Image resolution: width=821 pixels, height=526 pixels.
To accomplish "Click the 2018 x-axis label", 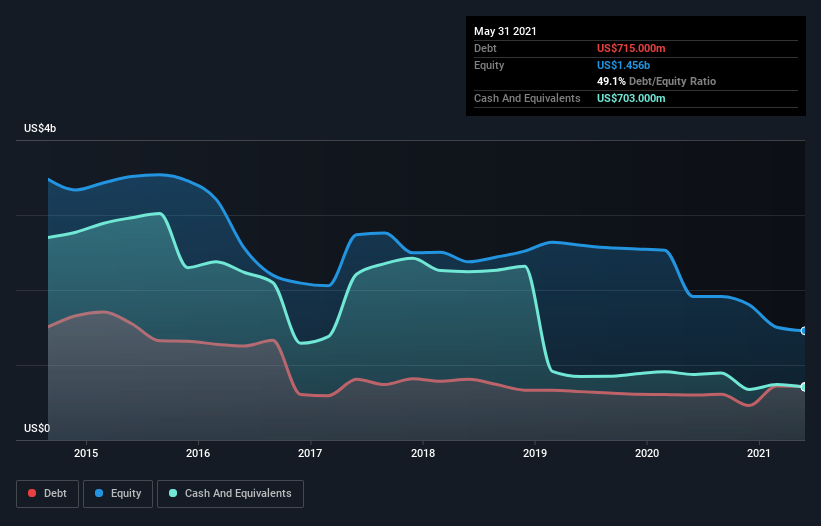I will pyautogui.click(x=423, y=453).
